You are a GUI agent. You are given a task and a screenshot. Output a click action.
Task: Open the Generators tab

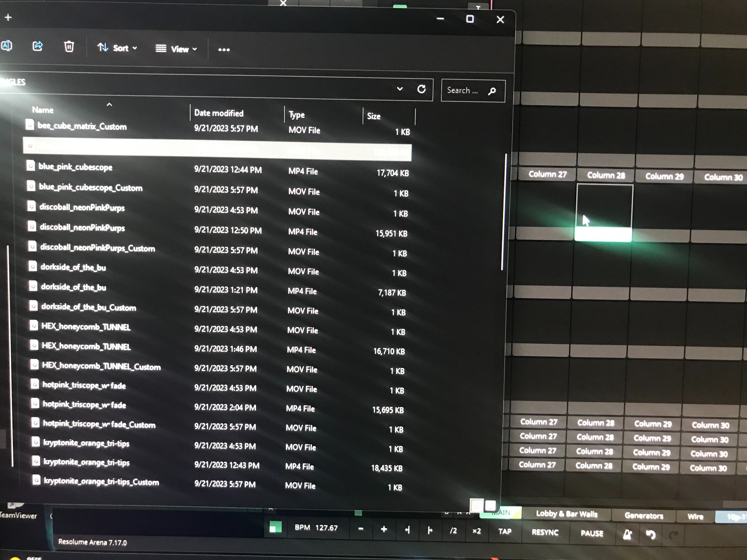click(643, 516)
